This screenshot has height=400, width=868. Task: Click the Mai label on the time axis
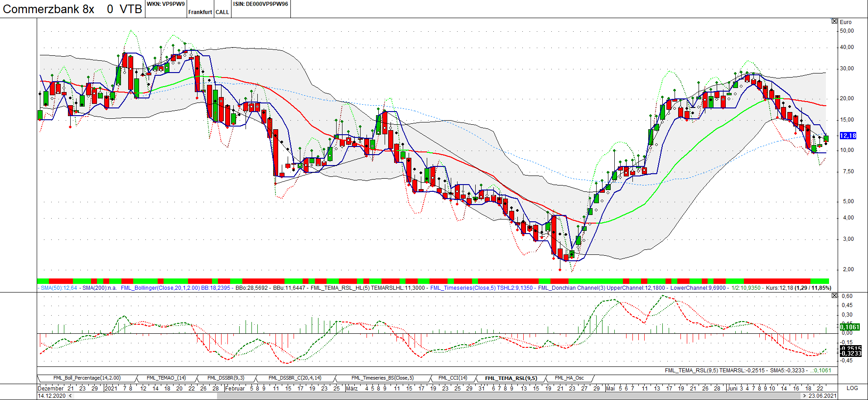pos(610,388)
